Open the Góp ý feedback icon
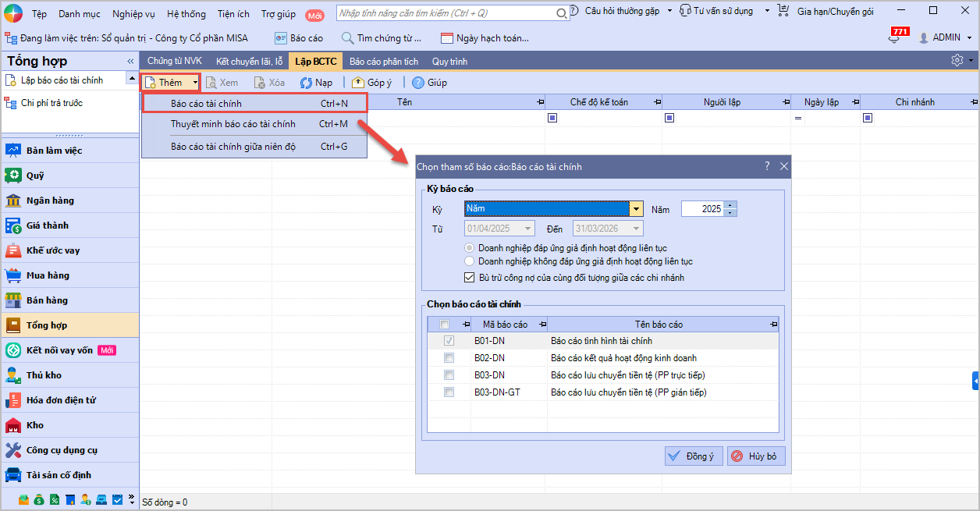The height and width of the screenshot is (511, 980). point(358,83)
